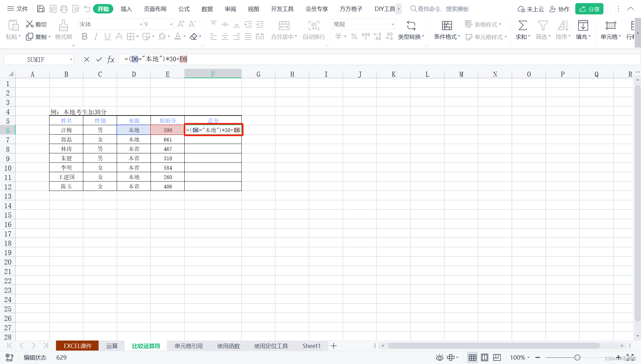
Task: Click the font color A swatch
Action: click(178, 37)
